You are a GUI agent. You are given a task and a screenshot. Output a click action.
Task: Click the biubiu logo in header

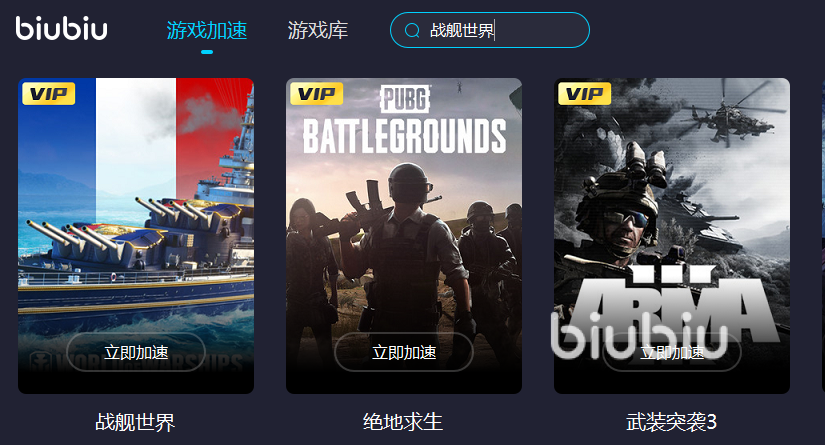tap(62, 29)
